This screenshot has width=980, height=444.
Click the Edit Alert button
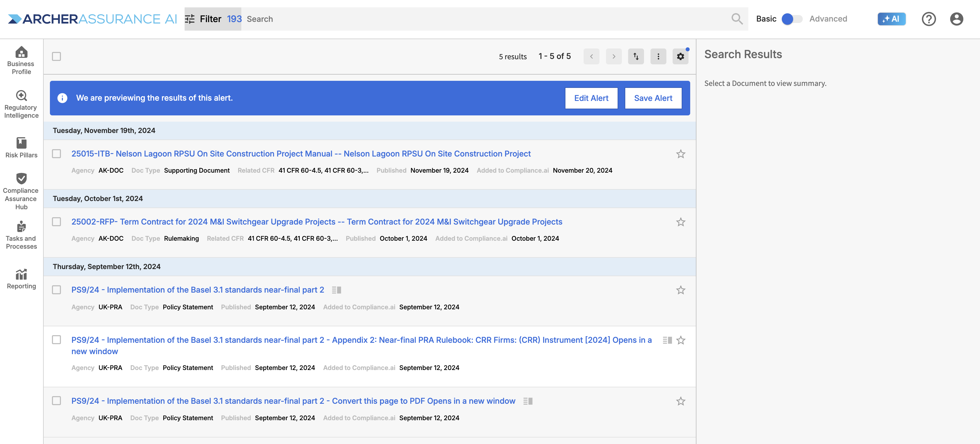(x=591, y=98)
